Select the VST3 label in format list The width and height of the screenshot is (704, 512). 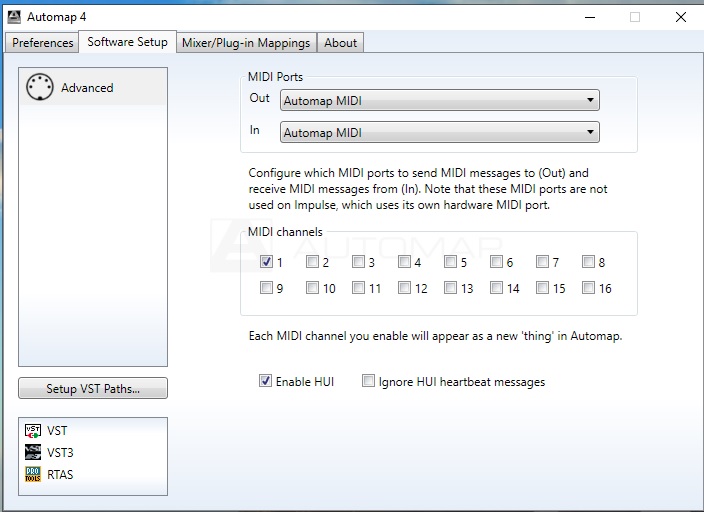click(x=60, y=453)
